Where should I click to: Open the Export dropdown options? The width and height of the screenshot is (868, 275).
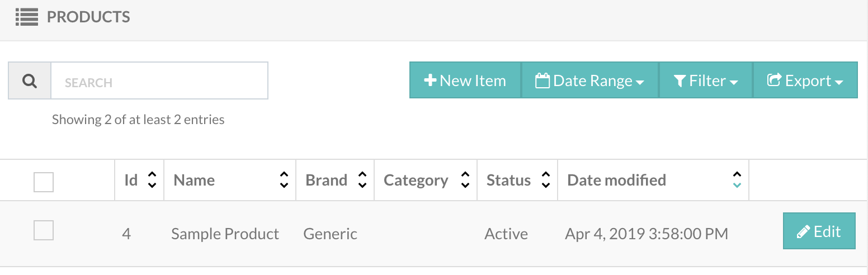coord(805,80)
